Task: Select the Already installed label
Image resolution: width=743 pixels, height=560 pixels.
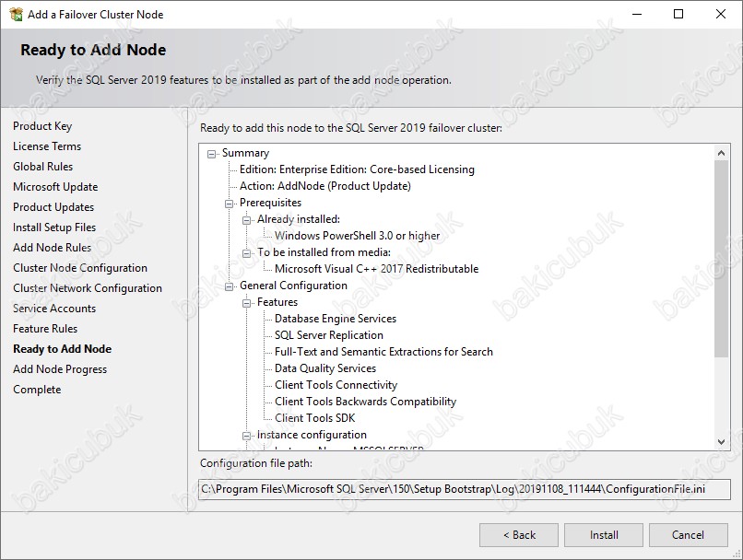Action: pos(299,219)
